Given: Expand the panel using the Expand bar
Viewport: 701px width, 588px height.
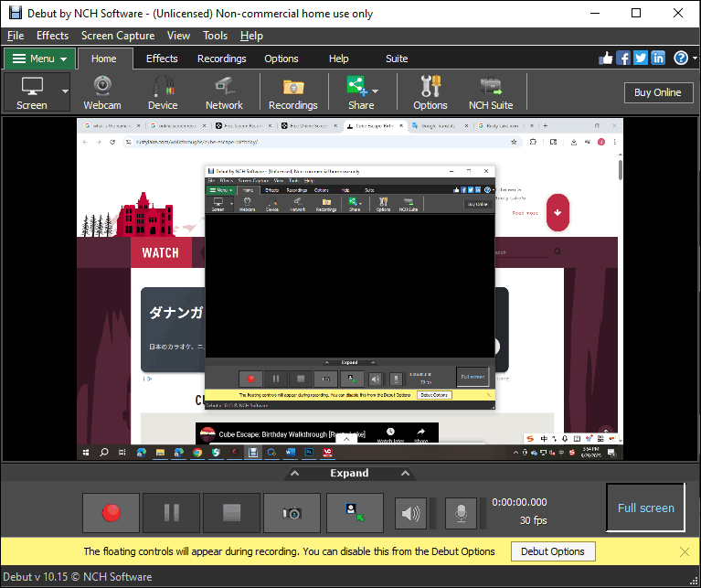Looking at the screenshot, I should tap(349, 474).
